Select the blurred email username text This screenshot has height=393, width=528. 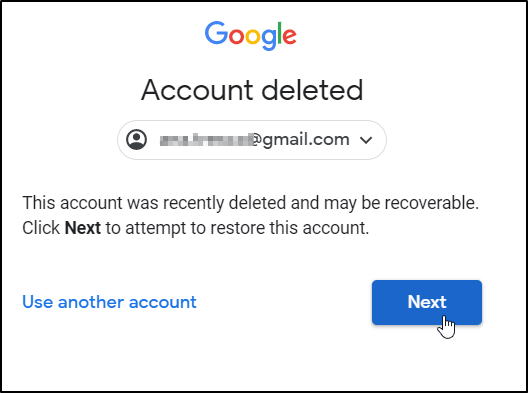point(206,140)
